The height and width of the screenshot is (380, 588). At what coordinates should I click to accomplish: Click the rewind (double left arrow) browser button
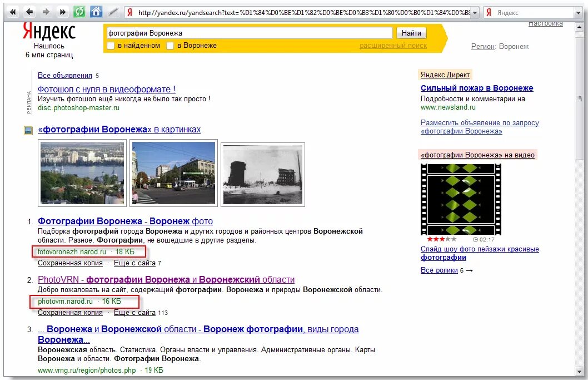pos(13,12)
